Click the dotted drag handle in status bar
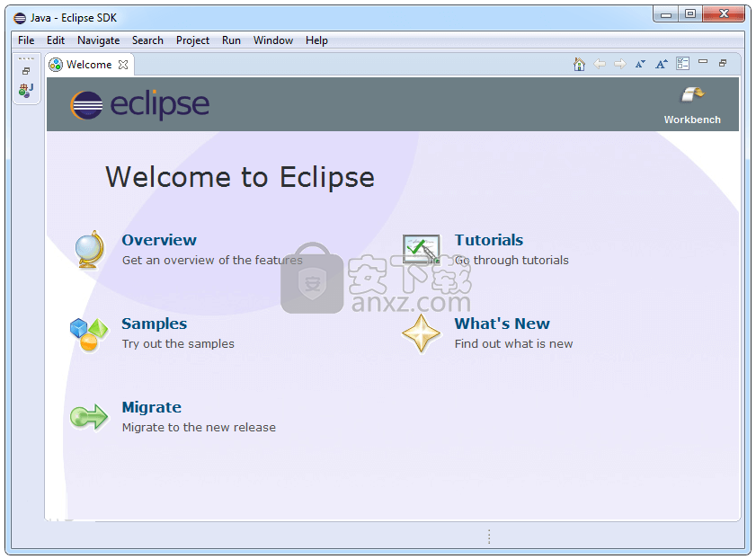756x559 pixels. coord(489,537)
